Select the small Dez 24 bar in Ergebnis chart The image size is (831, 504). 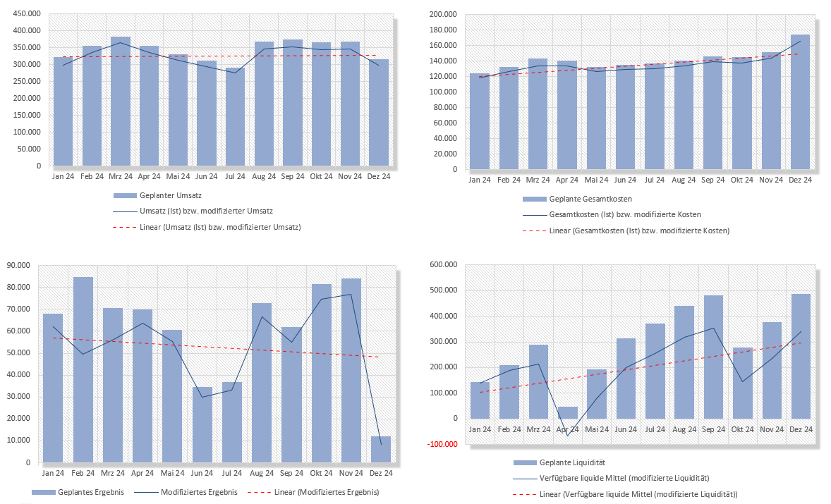tap(380, 450)
